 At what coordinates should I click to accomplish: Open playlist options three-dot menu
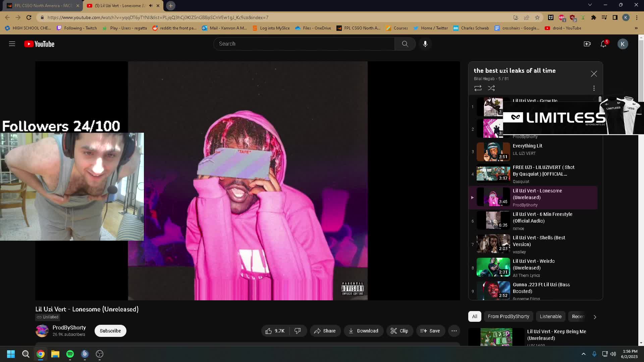(594, 88)
